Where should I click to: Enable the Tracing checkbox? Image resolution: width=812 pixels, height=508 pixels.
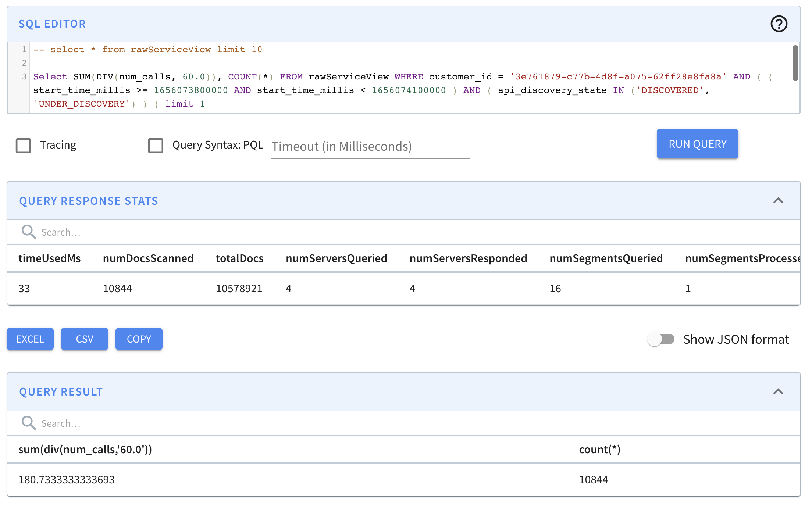(x=23, y=145)
